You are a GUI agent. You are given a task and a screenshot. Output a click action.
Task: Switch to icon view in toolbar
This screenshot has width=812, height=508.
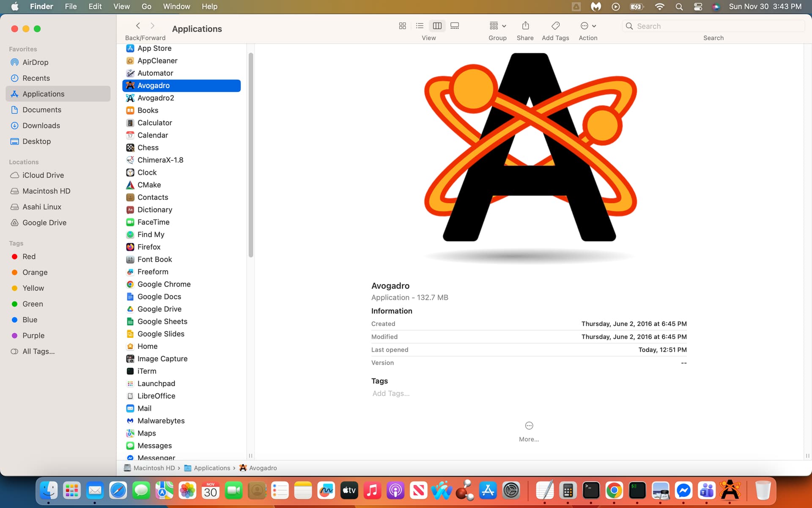click(402, 26)
